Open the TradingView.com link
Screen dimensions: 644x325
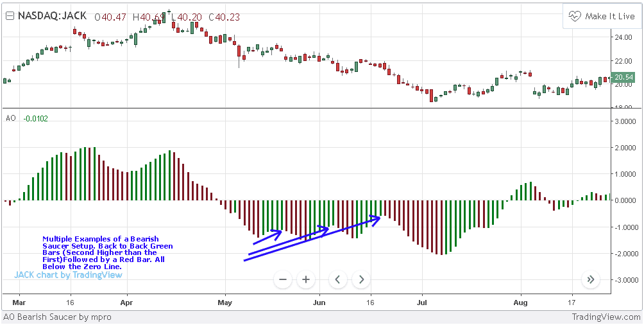(606, 317)
